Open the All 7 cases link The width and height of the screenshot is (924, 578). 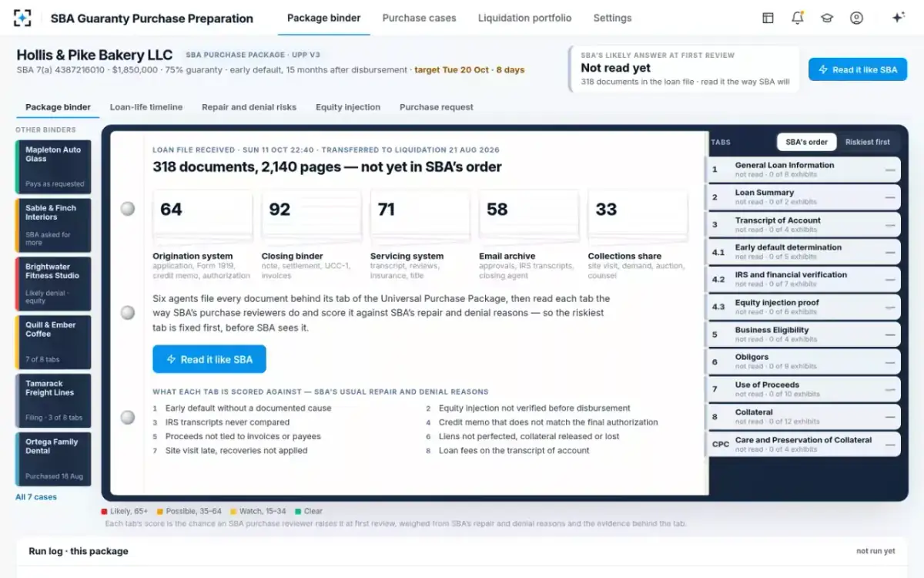[36, 497]
